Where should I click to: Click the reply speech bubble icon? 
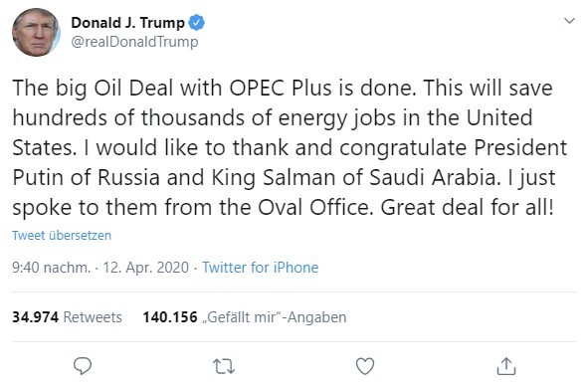(x=83, y=365)
